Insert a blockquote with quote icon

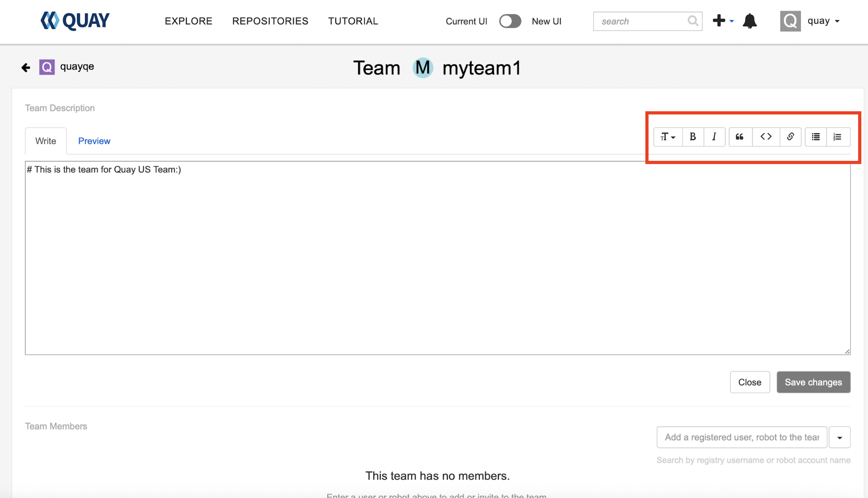coord(740,137)
